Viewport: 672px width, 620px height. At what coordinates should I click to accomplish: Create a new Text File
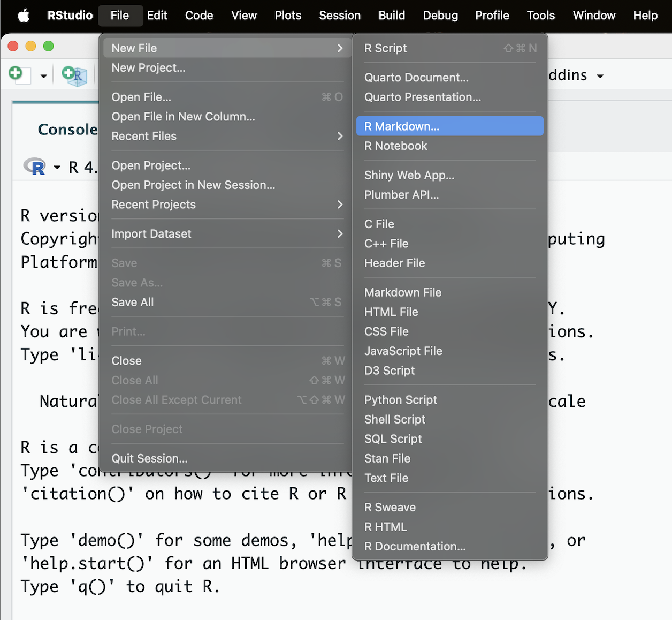[x=450, y=478]
